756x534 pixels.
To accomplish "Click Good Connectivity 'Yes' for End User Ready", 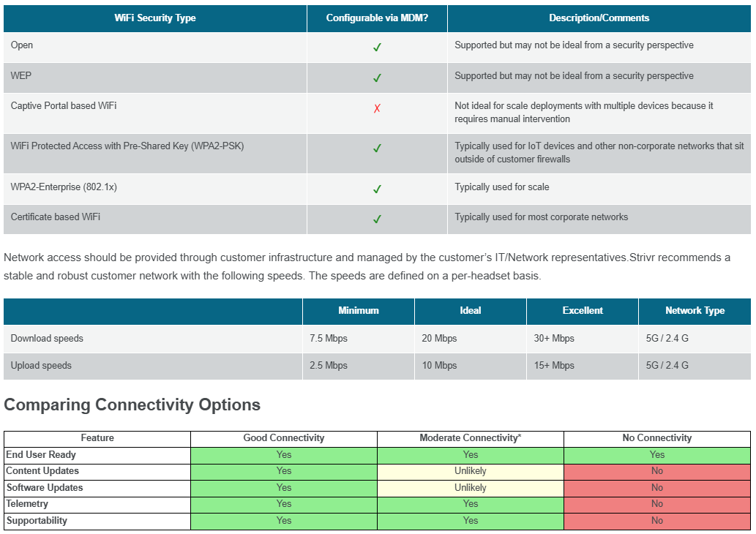I will tap(284, 455).
